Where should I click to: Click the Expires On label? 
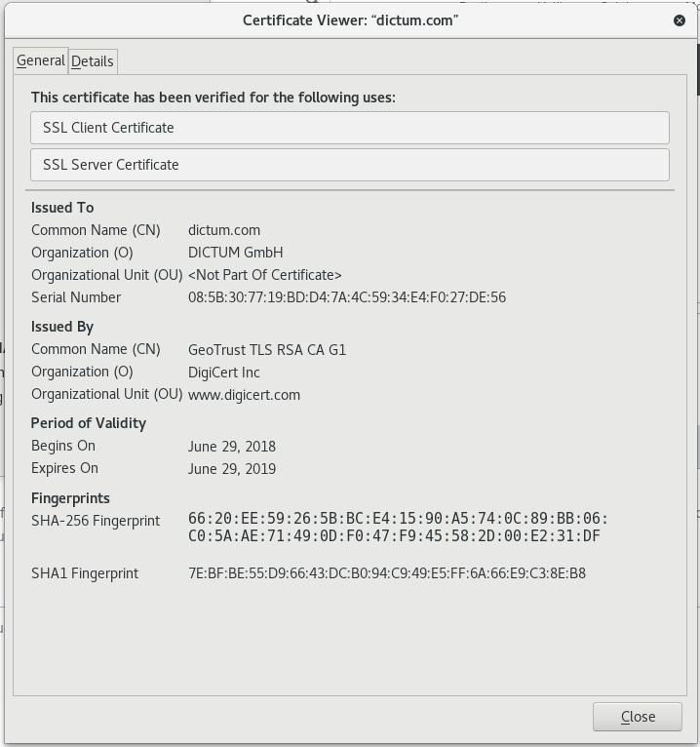[64, 468]
